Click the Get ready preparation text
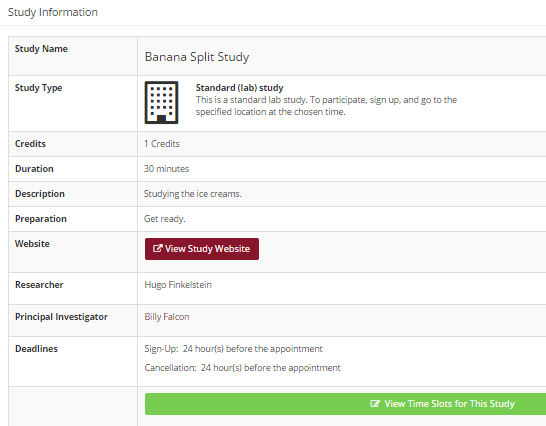Screen dimensions: 546x426 pyautogui.click(x=165, y=219)
